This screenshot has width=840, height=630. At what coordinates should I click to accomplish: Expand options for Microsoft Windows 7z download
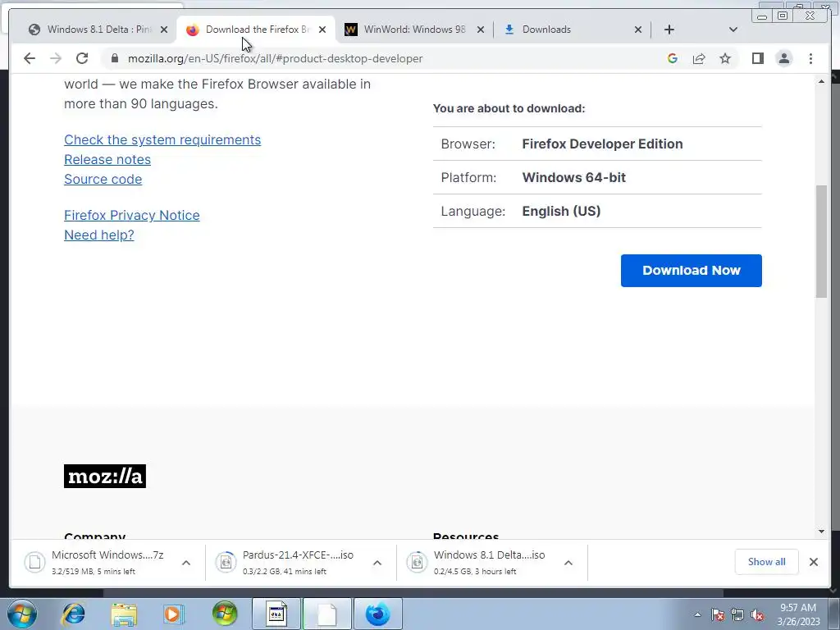click(x=186, y=563)
